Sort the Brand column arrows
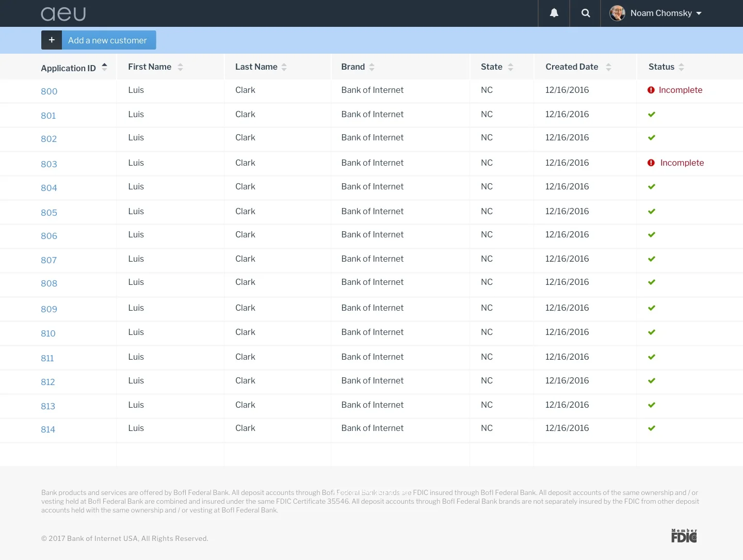This screenshot has width=743, height=560. [372, 67]
